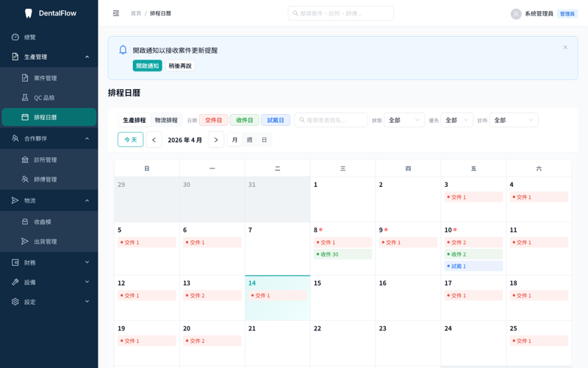Image resolution: width=588 pixels, height=368 pixels.
Task: Open QC 品檢 menu item
Action: (x=49, y=98)
